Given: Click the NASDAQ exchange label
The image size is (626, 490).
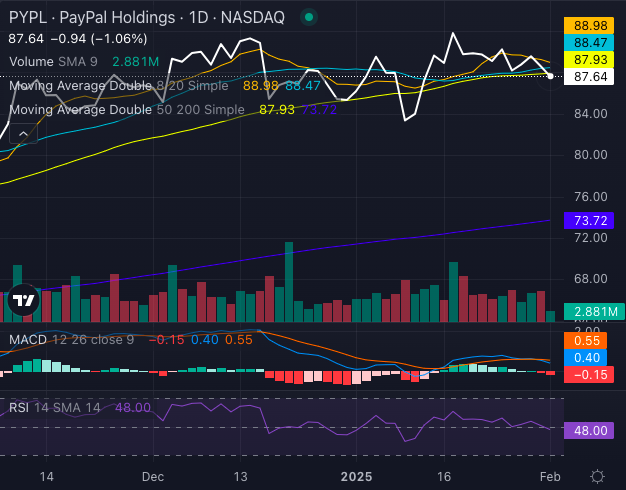Looking at the screenshot, I should click(x=257, y=18).
